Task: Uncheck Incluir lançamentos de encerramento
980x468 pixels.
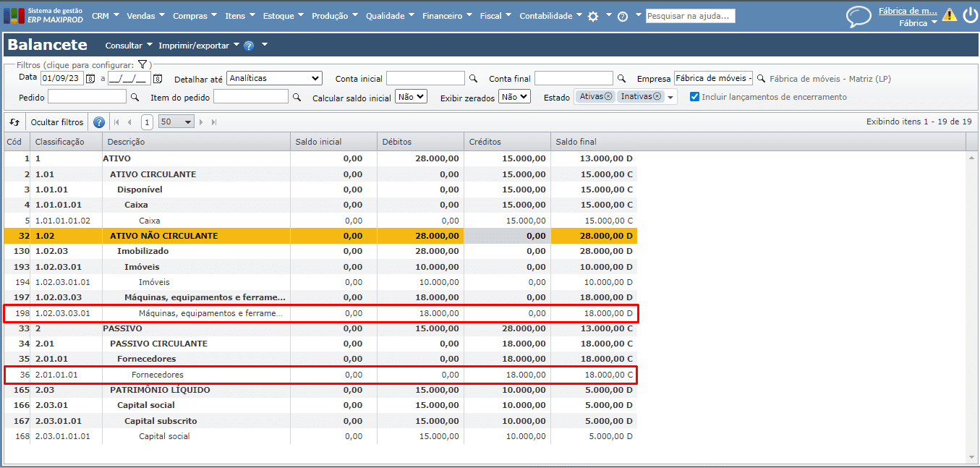Action: [x=694, y=97]
